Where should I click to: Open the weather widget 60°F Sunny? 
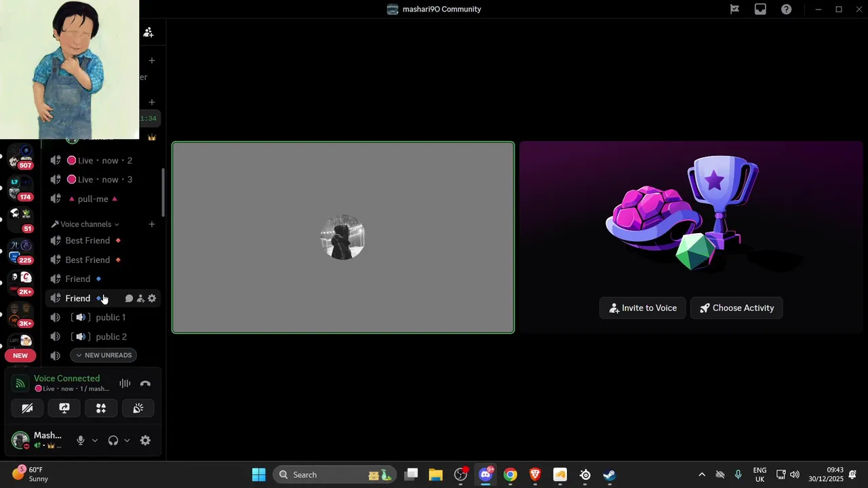(x=31, y=474)
